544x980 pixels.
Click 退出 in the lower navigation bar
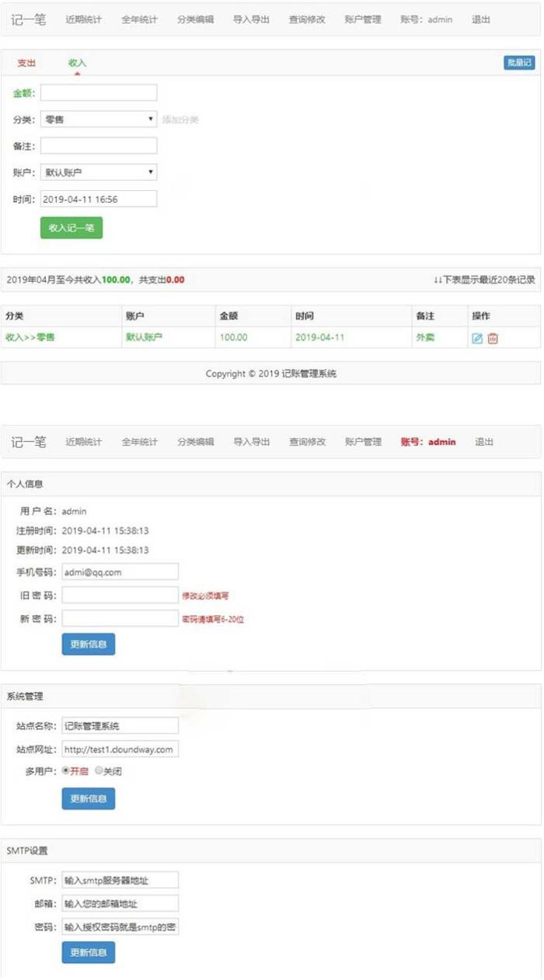[484, 442]
